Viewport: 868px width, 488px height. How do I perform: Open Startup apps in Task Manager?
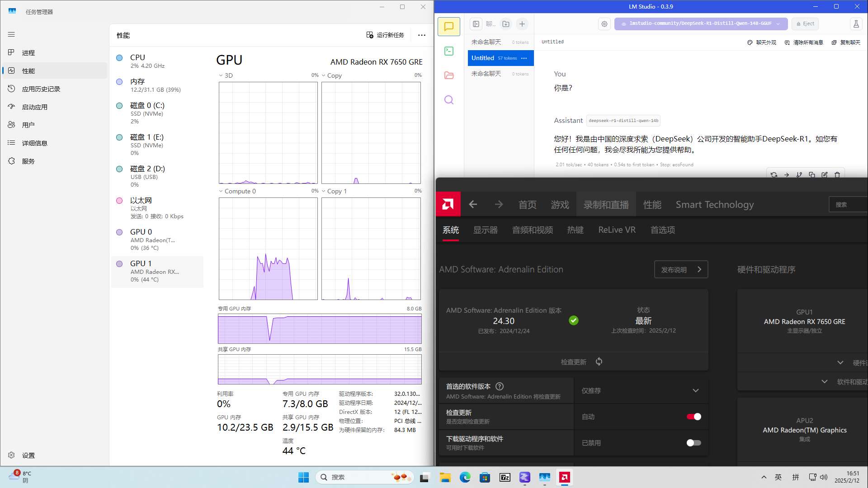point(54,107)
